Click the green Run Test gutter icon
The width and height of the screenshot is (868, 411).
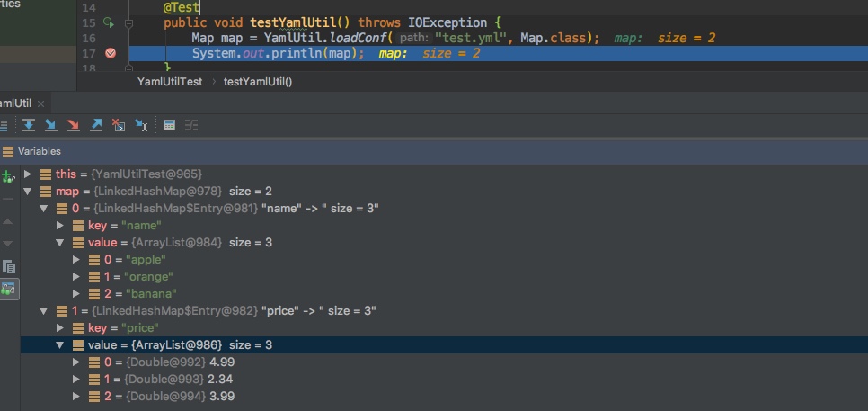[x=109, y=22]
